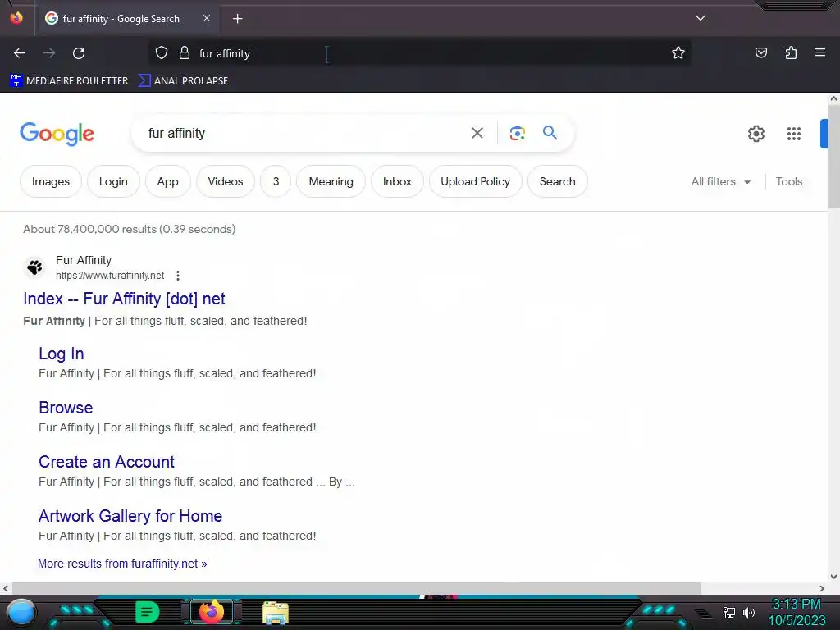Open the Firefox hamburger menu
The image size is (840, 630).
[x=820, y=52]
